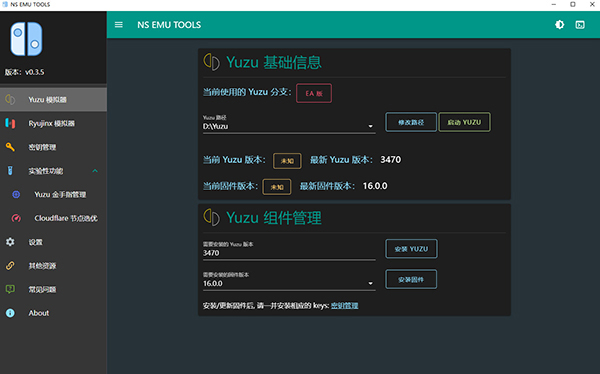Open Yuzu 模拟器 page
600x374 pixels.
pyautogui.click(x=53, y=100)
